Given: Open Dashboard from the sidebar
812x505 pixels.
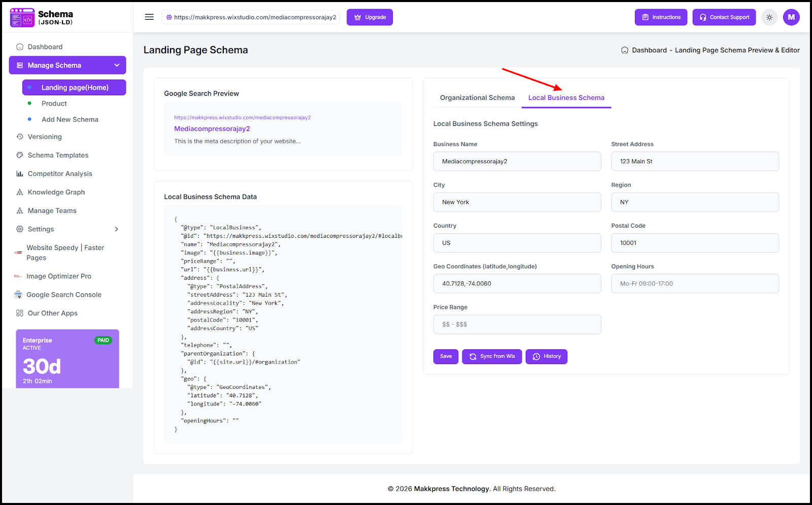Looking at the screenshot, I should (x=45, y=47).
